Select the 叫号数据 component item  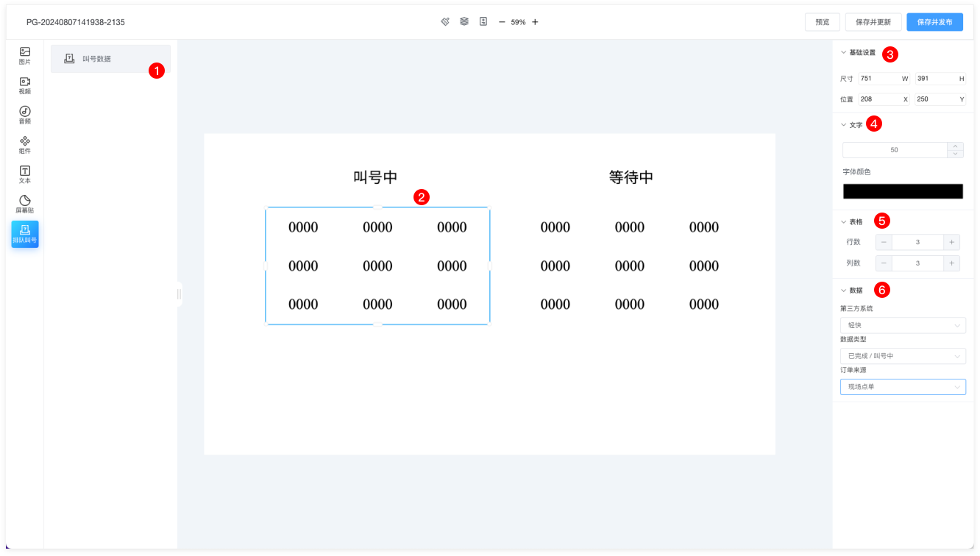(x=110, y=59)
